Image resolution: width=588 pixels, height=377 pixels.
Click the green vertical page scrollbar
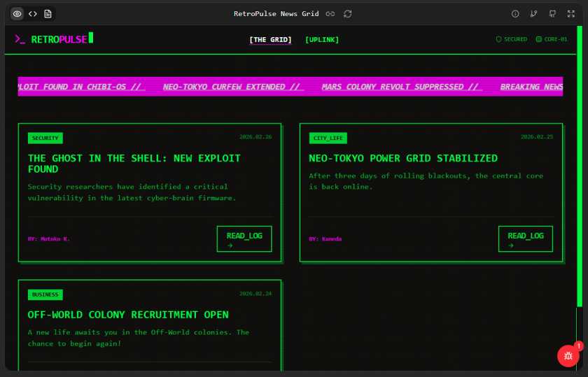(580, 166)
